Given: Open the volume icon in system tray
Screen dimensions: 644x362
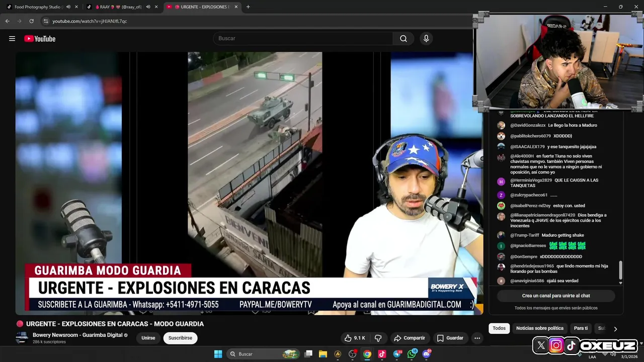Looking at the screenshot, I should tap(613, 355).
